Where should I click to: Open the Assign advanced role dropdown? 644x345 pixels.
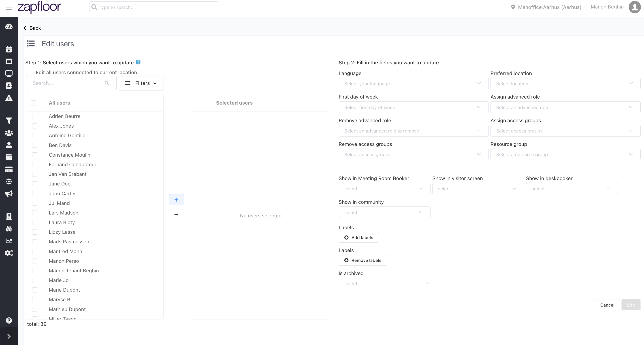coord(565,107)
